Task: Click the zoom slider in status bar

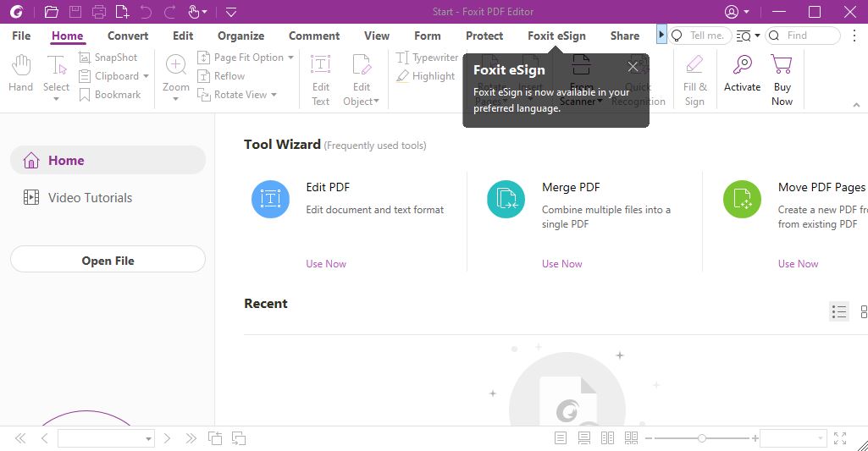Action: click(701, 438)
